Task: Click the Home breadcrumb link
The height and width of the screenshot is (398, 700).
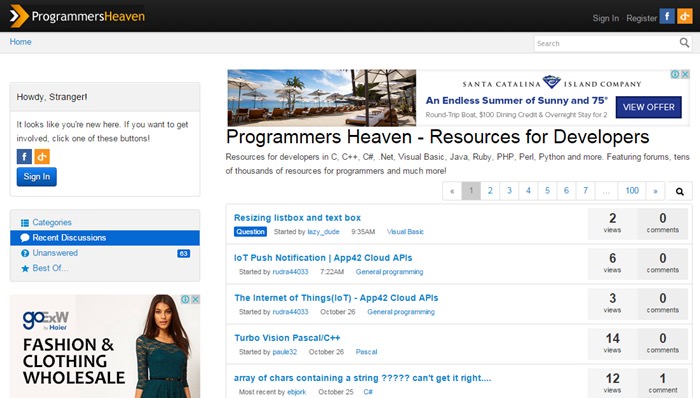Action: coord(21,41)
